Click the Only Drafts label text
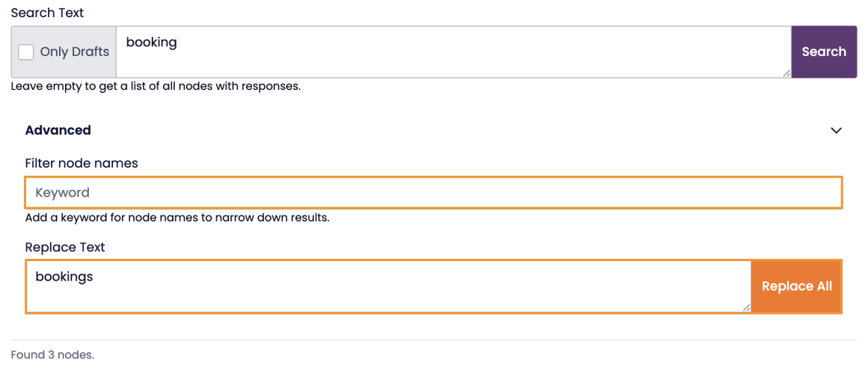This screenshot has height=374, width=868. [x=75, y=52]
